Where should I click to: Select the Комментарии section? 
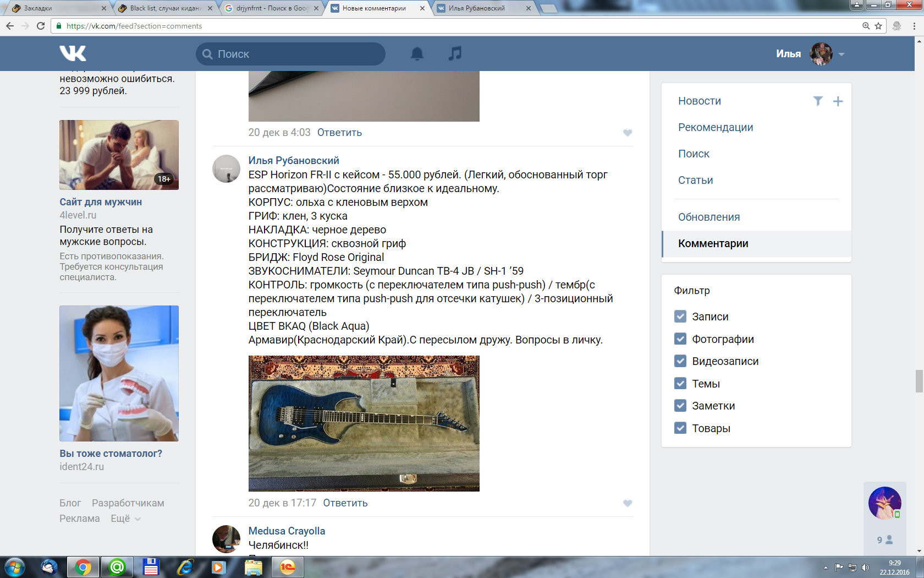point(757,243)
